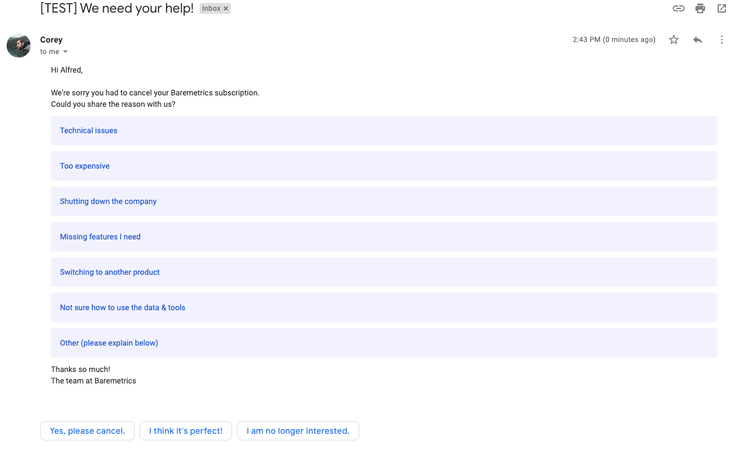This screenshot has height=453, width=735.
Task: Select 'Not sure how to use the data & tools'
Action: (122, 308)
